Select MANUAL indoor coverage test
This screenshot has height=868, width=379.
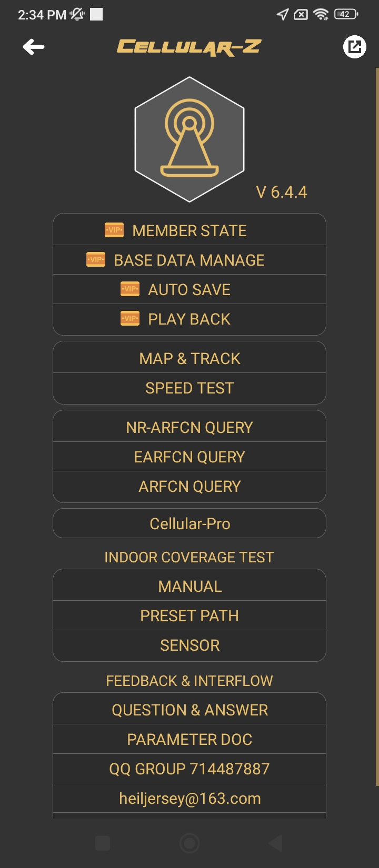point(189,586)
